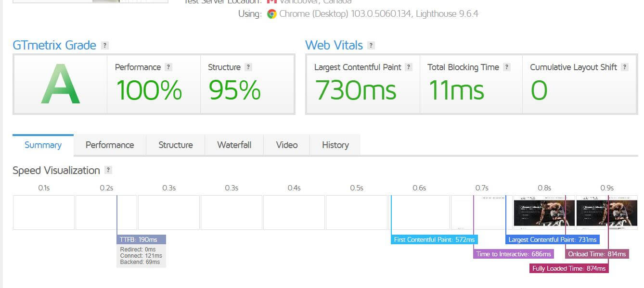Open the Structure tab
644x288 pixels.
(x=176, y=145)
